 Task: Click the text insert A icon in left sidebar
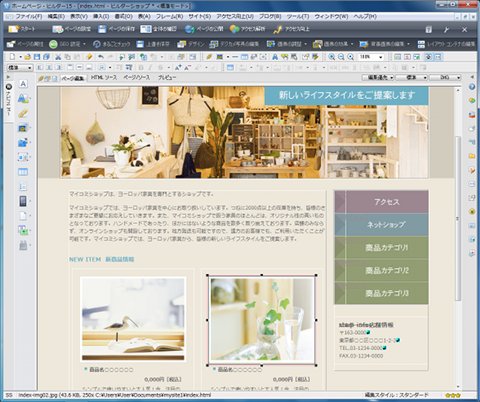(x=23, y=84)
